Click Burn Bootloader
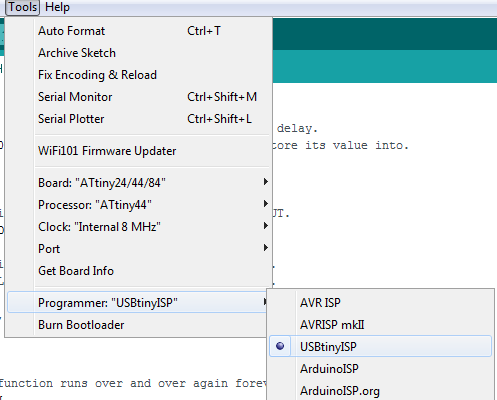 [x=138, y=325]
